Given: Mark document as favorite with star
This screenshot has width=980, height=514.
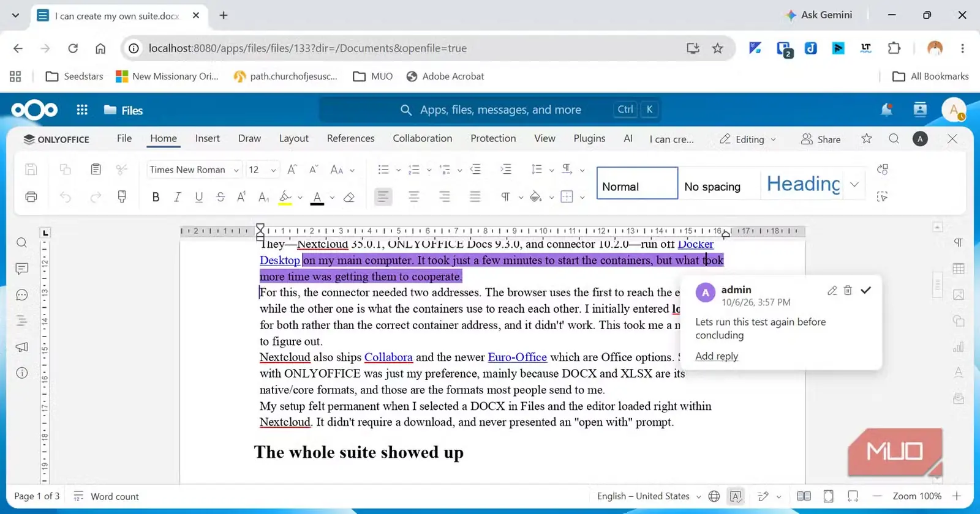Looking at the screenshot, I should [866, 139].
